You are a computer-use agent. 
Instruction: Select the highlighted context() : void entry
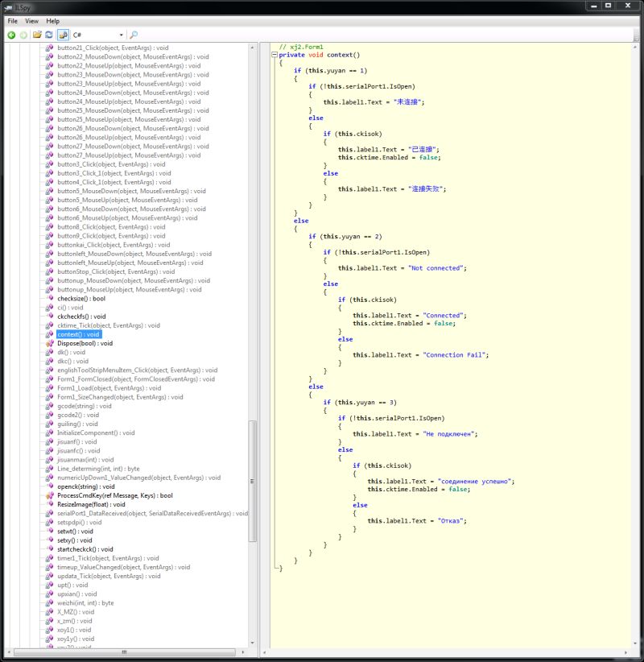[76, 334]
